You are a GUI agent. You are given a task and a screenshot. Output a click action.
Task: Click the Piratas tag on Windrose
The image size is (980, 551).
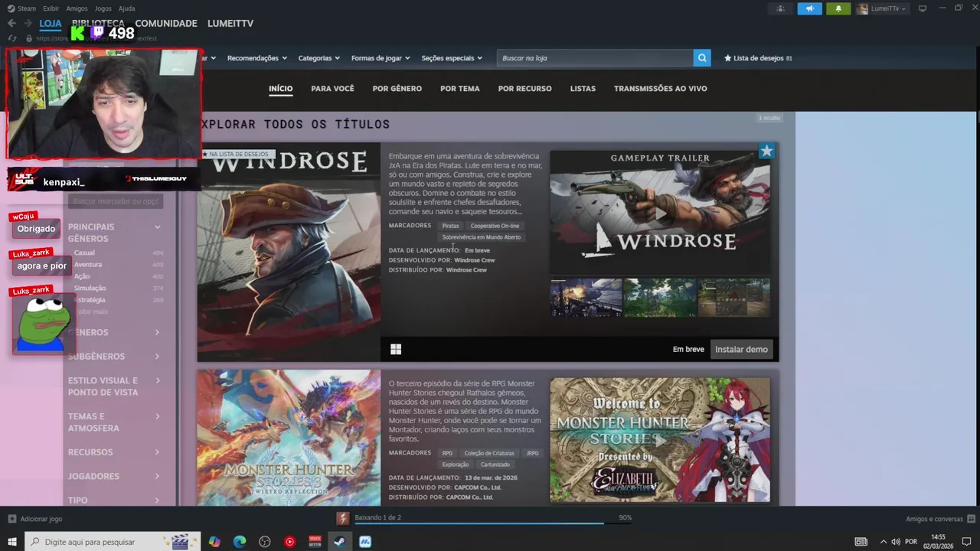pyautogui.click(x=450, y=226)
